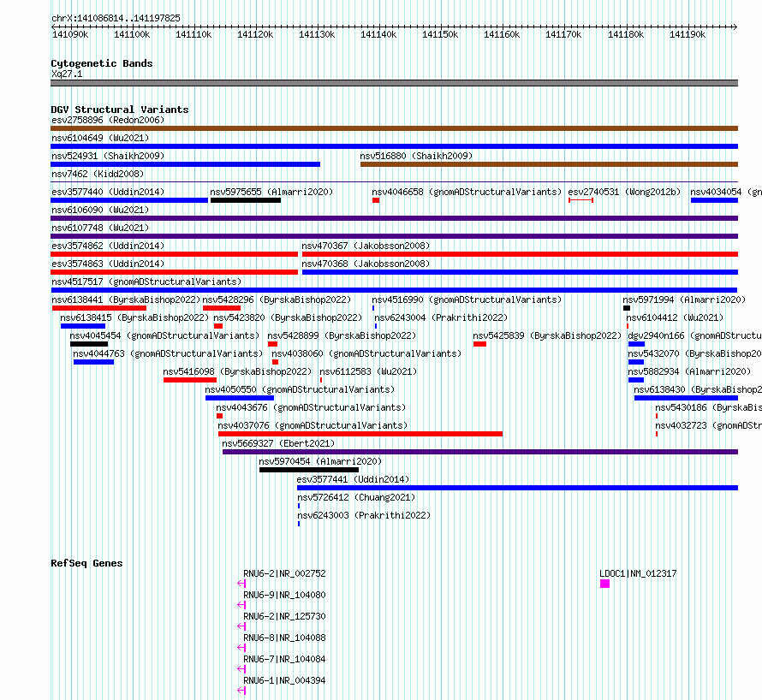This screenshot has height=700, width=762.
Task: Click the esv3577441 (Uddin2014) label
Action: (353, 479)
